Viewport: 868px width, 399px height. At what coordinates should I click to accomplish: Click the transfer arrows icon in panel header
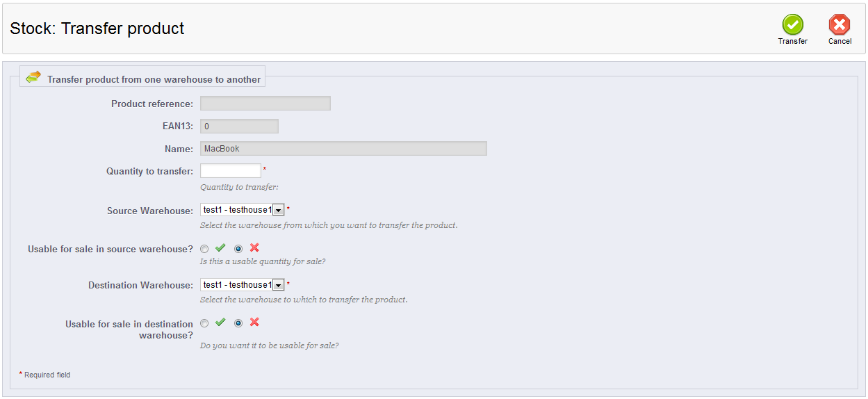click(33, 78)
